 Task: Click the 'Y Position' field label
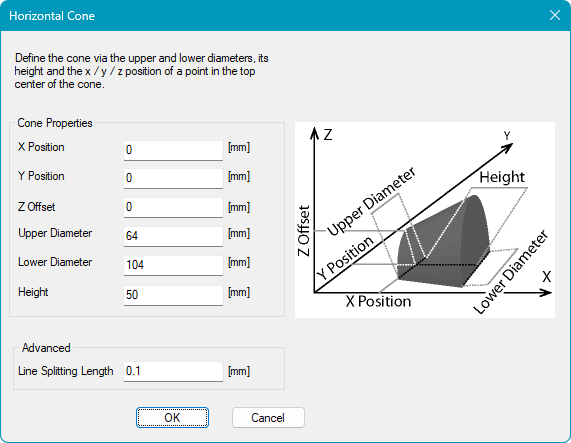tap(41, 176)
